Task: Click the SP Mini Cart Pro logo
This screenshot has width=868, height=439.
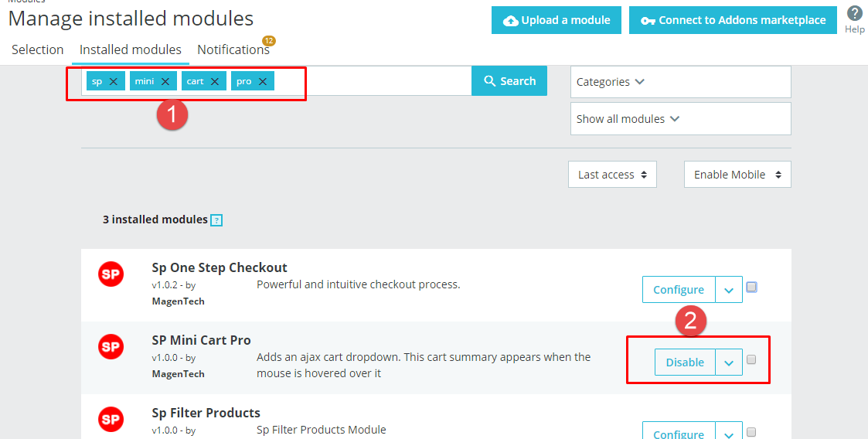Action: (x=111, y=346)
